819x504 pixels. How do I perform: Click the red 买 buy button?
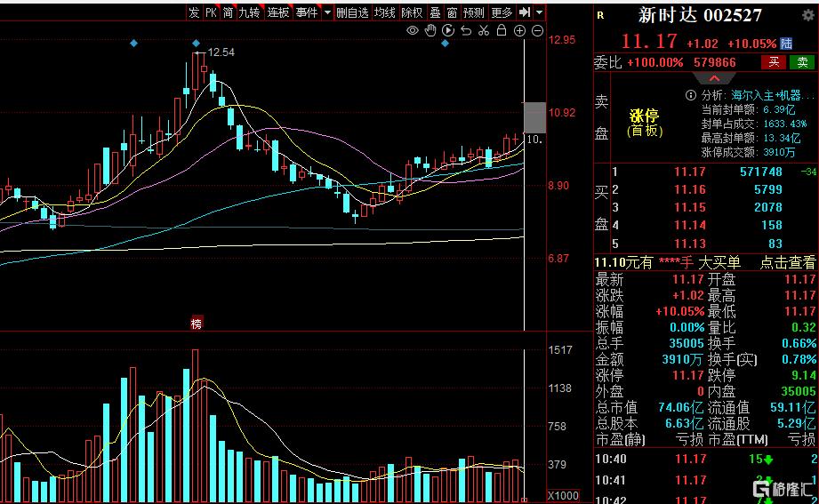click(775, 62)
